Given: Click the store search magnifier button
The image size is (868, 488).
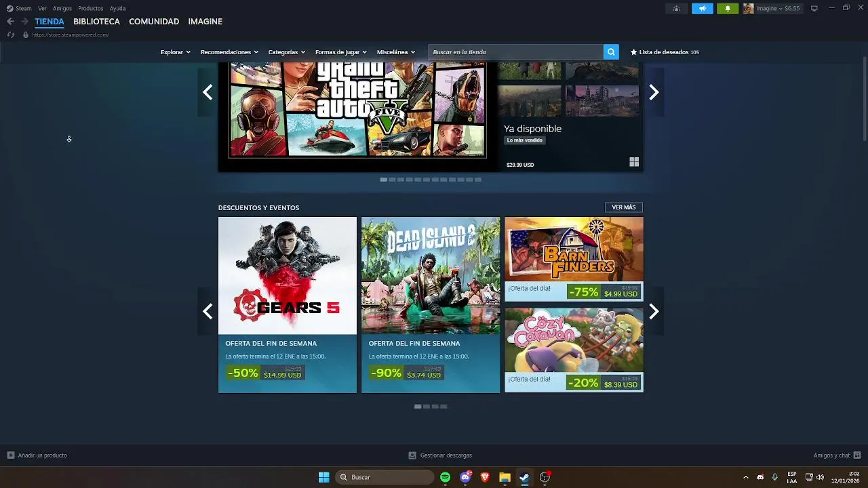Looking at the screenshot, I should tap(611, 52).
